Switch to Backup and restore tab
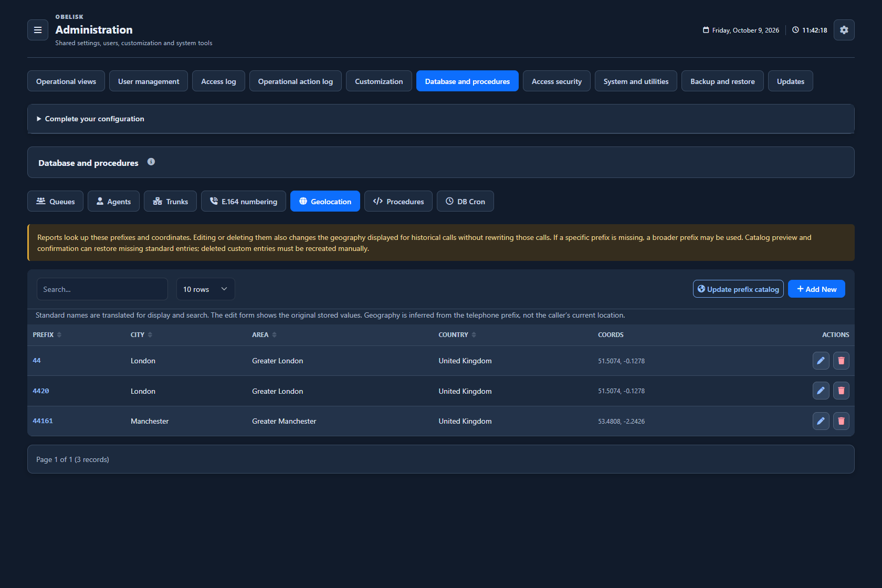Viewport: 882px width, 588px height. (x=722, y=81)
